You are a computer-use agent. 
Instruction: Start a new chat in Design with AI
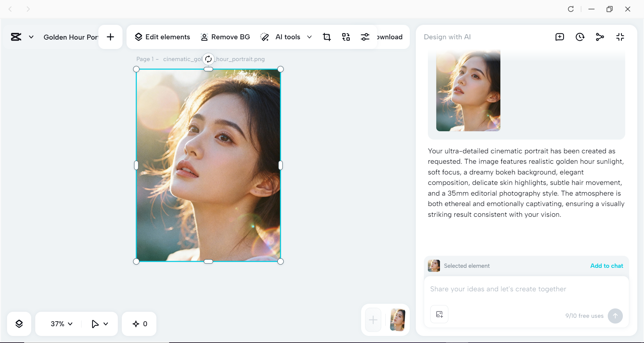559,37
